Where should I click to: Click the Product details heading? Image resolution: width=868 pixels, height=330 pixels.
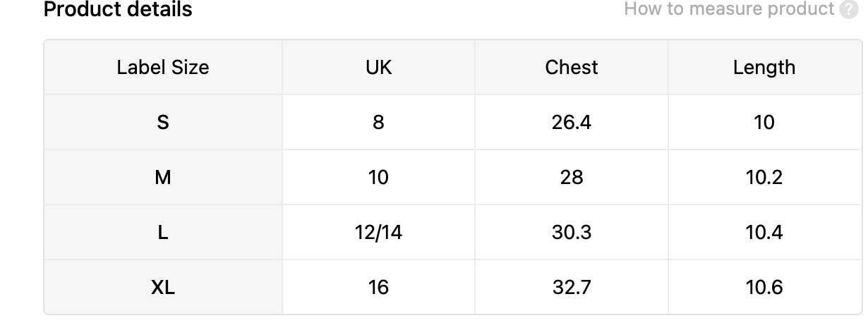[118, 10]
